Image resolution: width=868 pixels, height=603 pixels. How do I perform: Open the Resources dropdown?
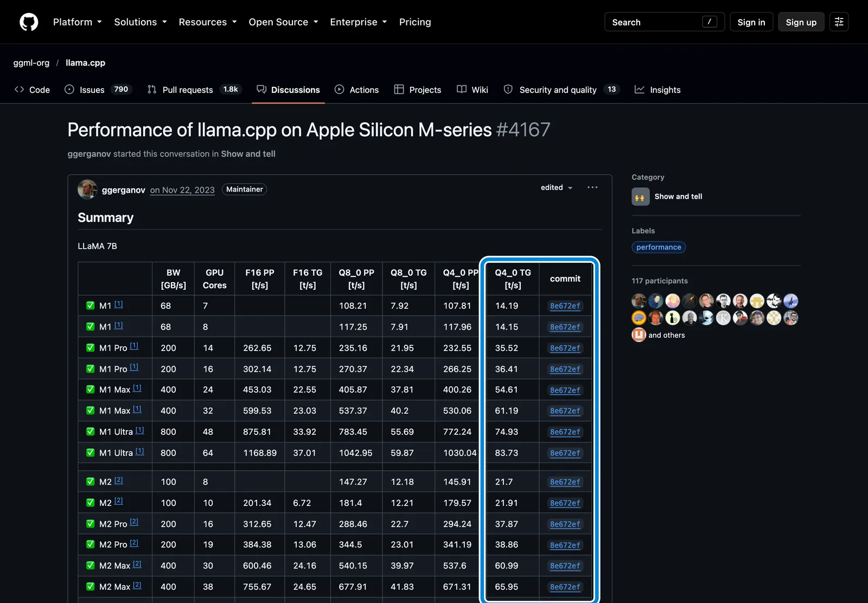208,22
